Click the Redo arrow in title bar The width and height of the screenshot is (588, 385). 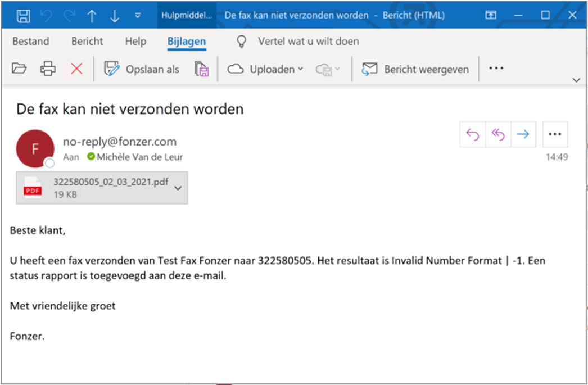(69, 16)
